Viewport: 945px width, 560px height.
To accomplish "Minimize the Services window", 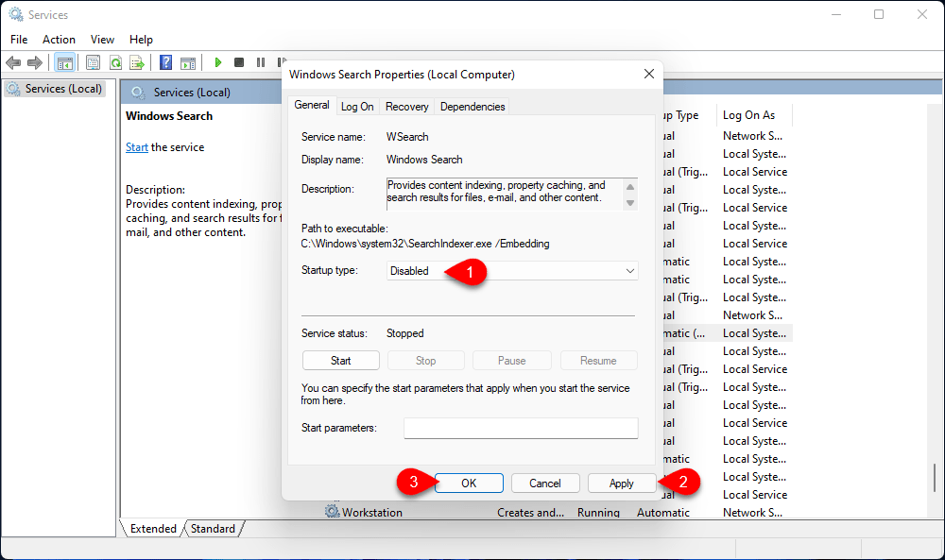I will click(836, 14).
